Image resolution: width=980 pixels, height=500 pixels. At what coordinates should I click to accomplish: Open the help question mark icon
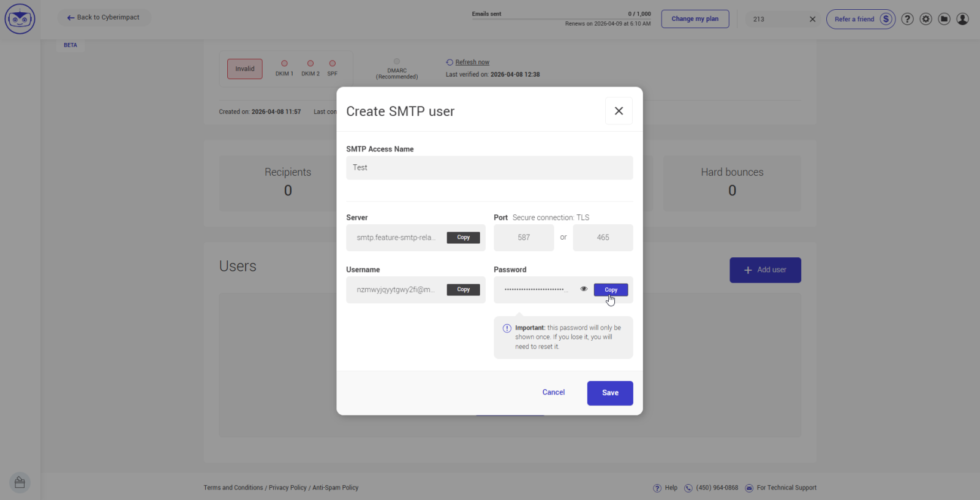tap(907, 19)
